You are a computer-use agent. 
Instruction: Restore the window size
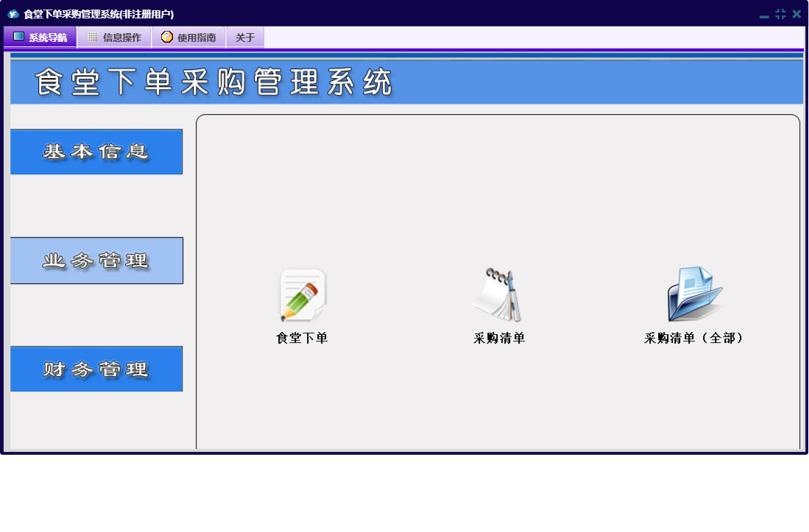780,14
